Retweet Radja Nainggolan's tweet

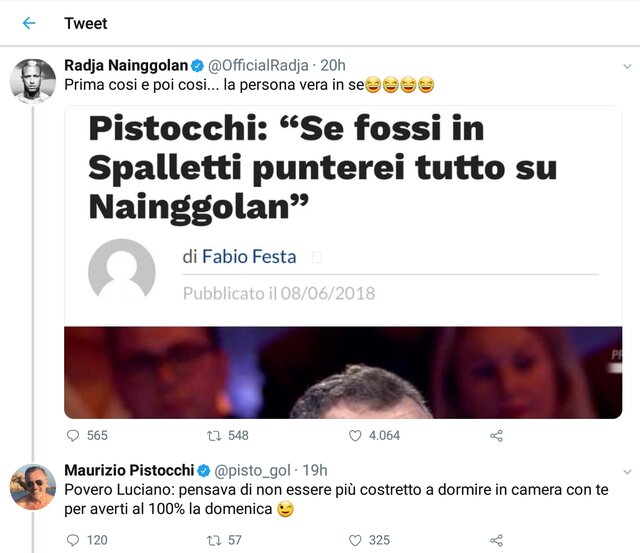pos(212,435)
